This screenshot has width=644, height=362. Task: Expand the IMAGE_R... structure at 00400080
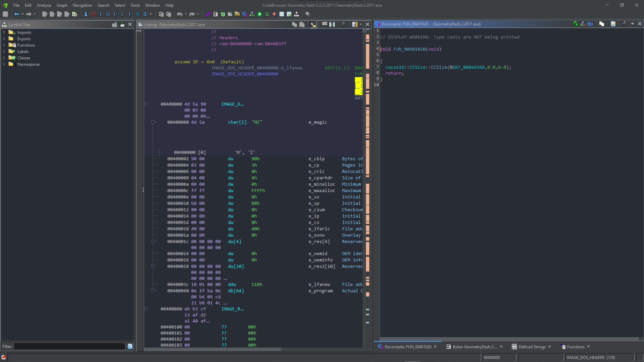(x=146, y=309)
